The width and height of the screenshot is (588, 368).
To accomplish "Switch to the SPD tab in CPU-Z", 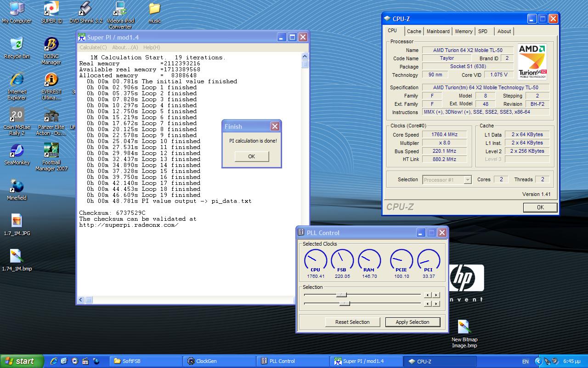I will pos(483,31).
